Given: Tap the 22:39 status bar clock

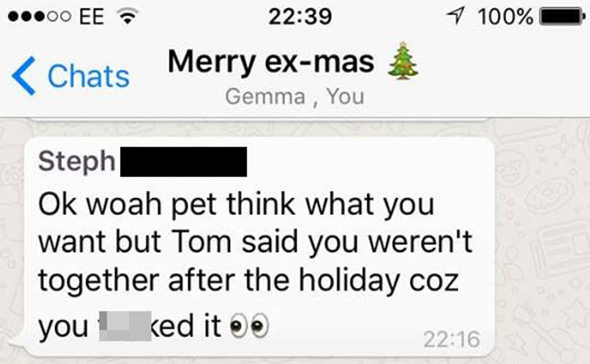Looking at the screenshot, I should click(300, 17).
